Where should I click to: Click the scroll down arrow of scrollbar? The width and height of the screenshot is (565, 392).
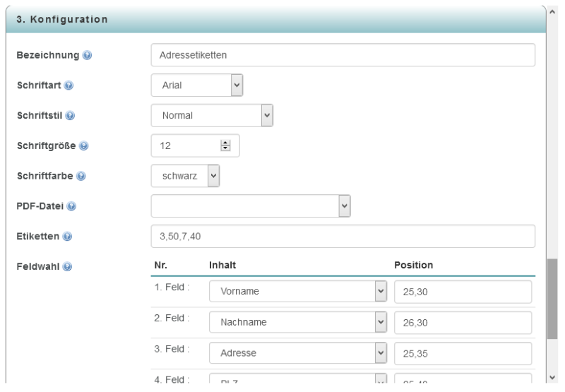[x=552, y=377]
